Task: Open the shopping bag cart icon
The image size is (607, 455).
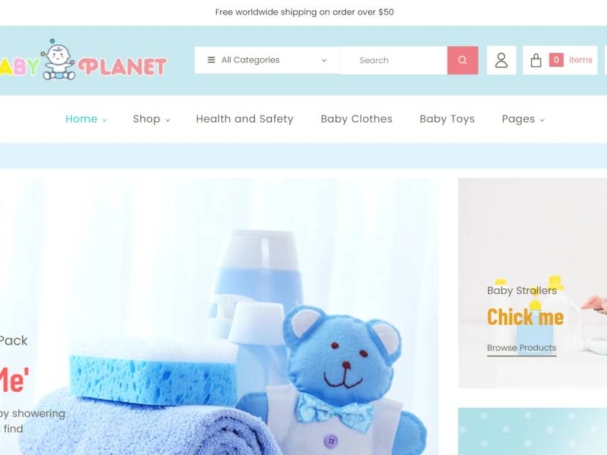Action: 536,60
